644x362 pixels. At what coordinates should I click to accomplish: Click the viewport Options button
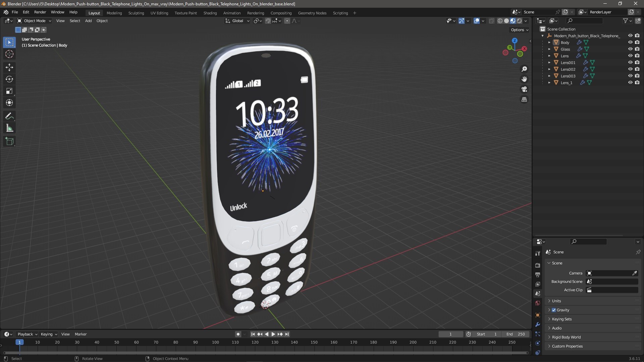pyautogui.click(x=519, y=30)
